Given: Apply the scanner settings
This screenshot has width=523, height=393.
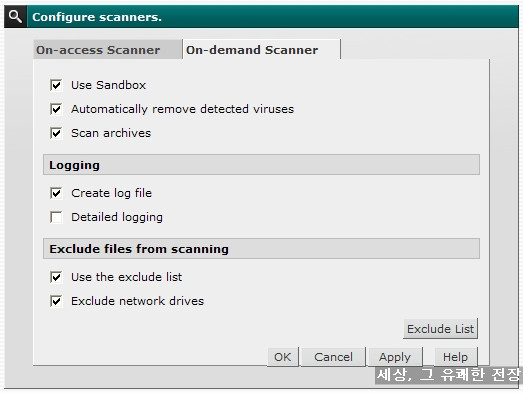Looking at the screenshot, I should (x=395, y=357).
